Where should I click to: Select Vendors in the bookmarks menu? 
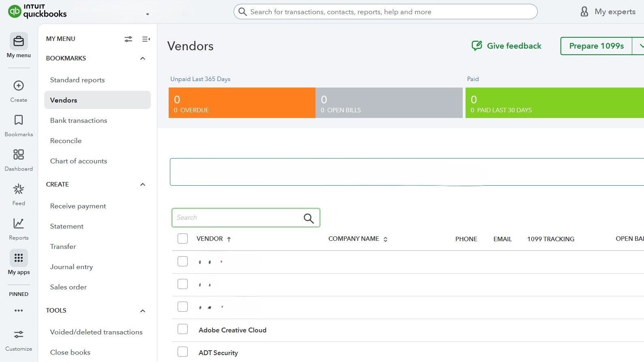(97, 100)
